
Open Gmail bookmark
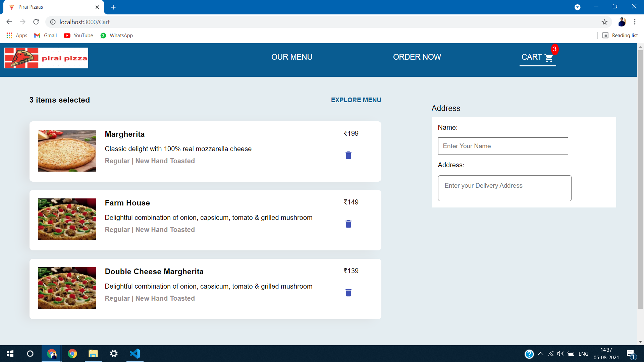pos(46,36)
